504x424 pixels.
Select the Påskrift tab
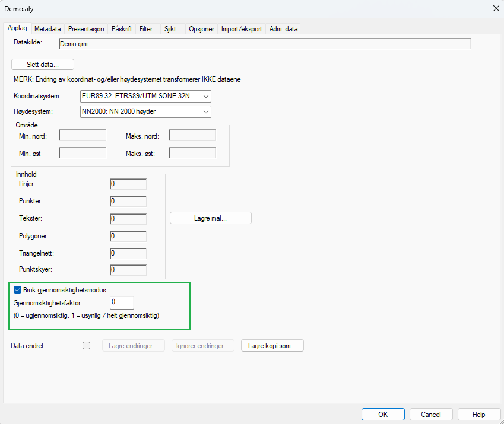tap(121, 28)
